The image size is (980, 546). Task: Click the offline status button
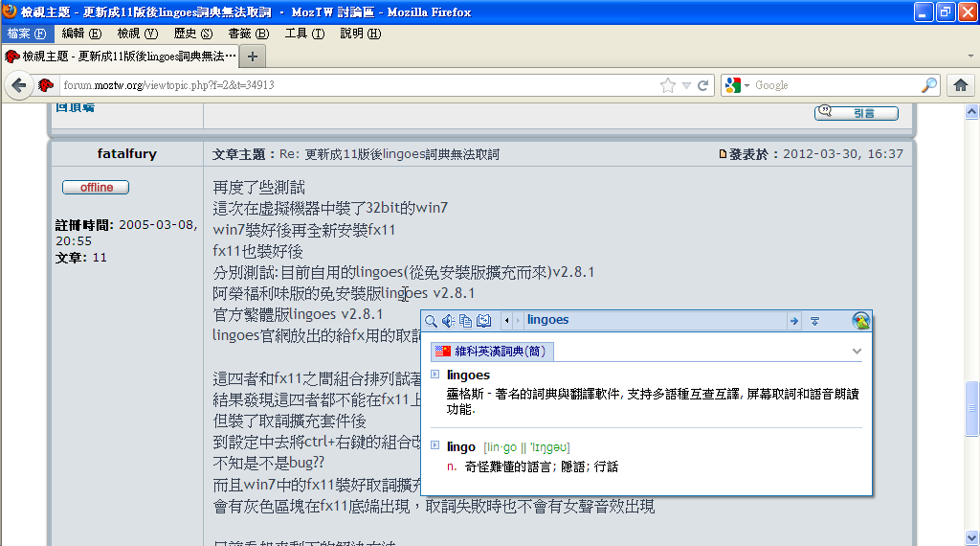tap(96, 187)
